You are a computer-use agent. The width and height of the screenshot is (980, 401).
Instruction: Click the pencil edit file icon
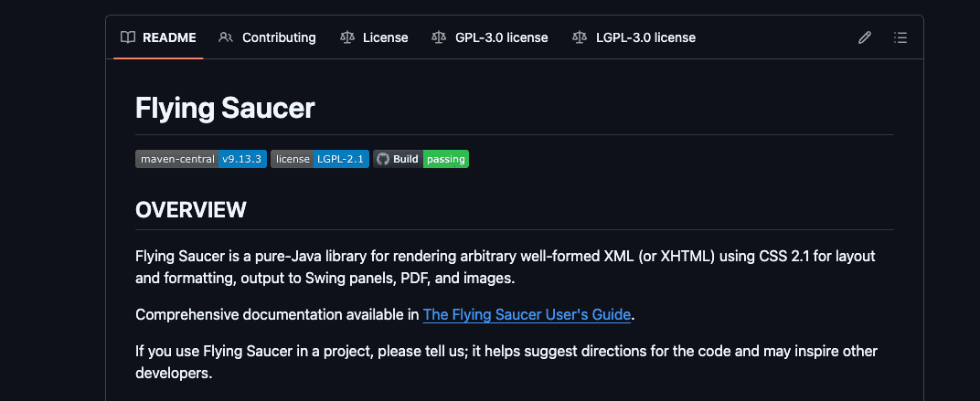[x=865, y=37]
